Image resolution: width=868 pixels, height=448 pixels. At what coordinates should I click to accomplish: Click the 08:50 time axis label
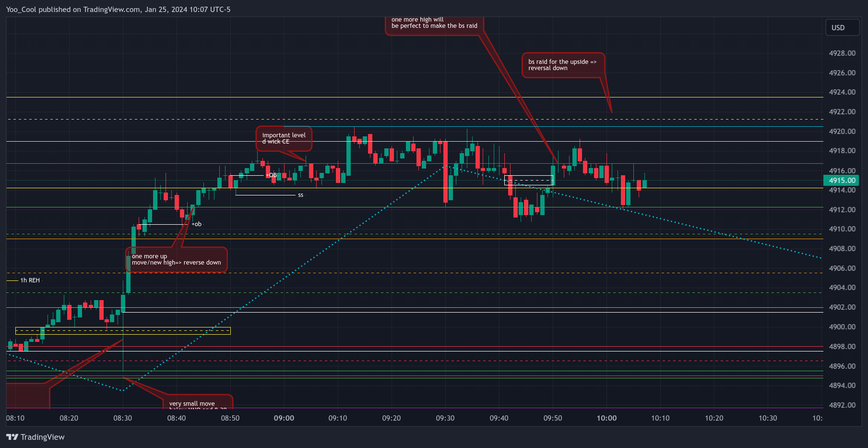pos(230,418)
